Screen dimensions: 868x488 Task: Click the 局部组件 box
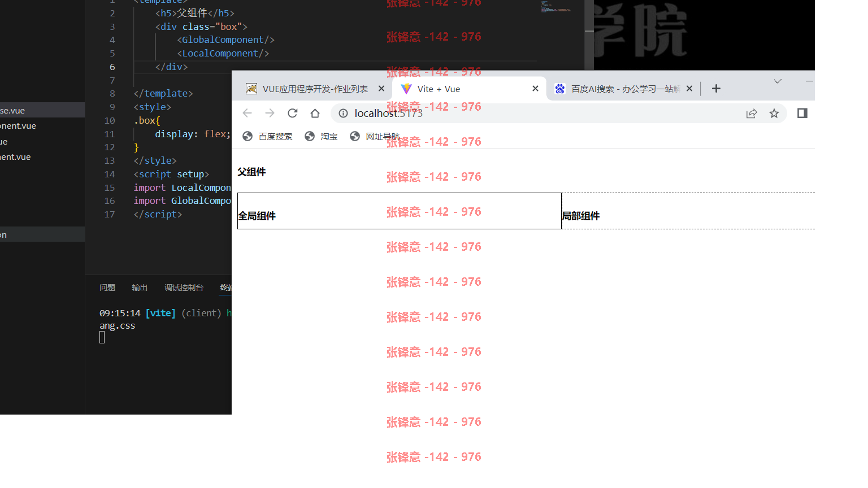688,211
